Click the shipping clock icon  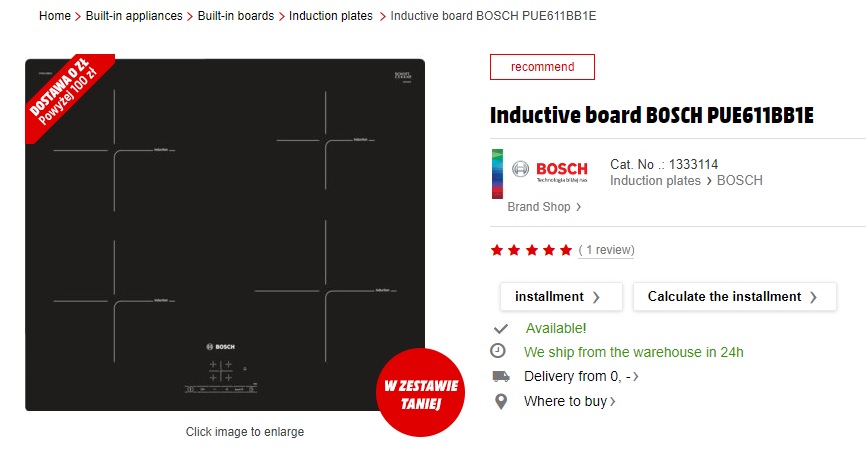coord(499,351)
